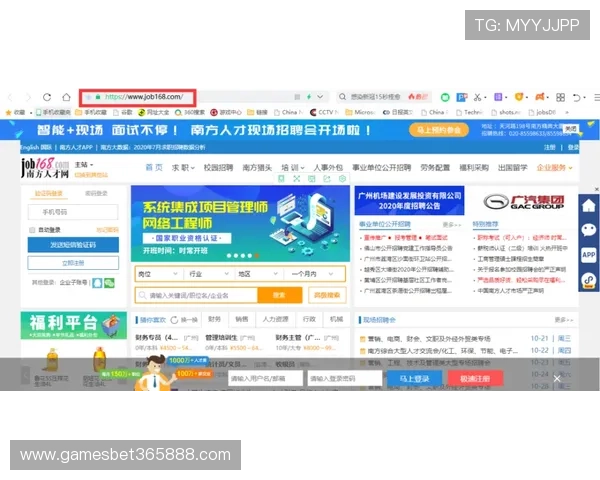Expand the 培训 navigation menu

[x=293, y=168]
